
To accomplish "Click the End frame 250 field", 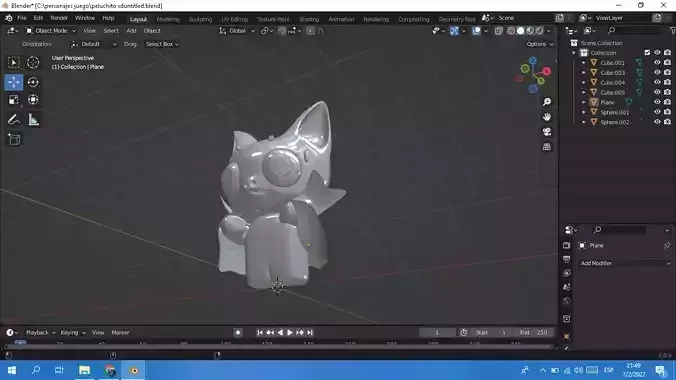I will tap(535, 333).
